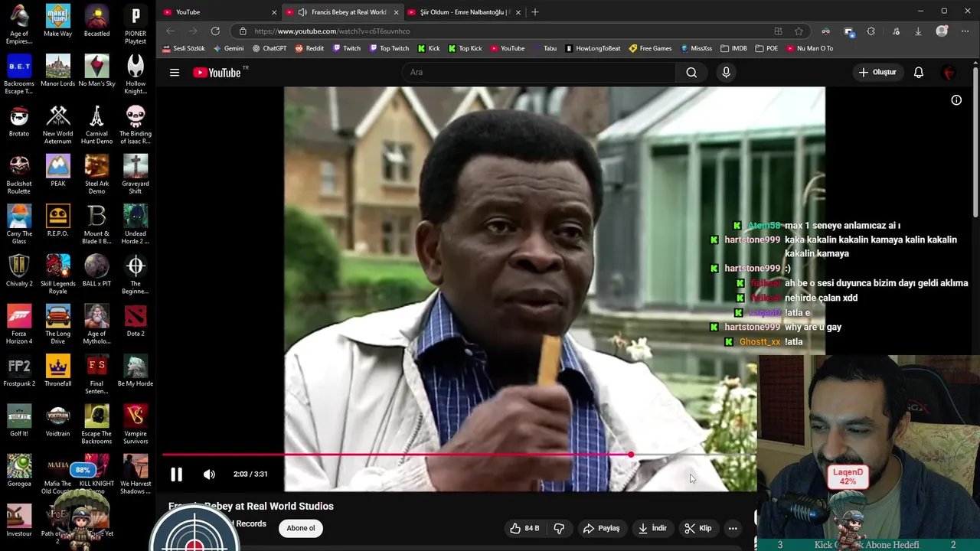Open 'Free Games' bookmark
The height and width of the screenshot is (551, 980).
click(x=650, y=48)
